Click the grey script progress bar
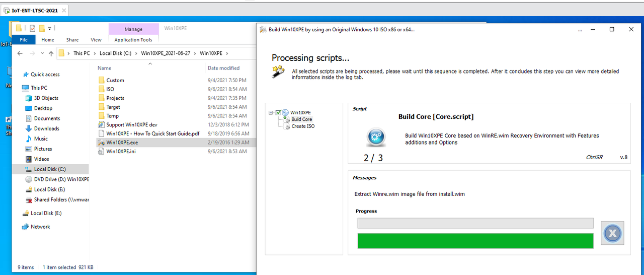Screen dimensions: 644x275 point(475,223)
